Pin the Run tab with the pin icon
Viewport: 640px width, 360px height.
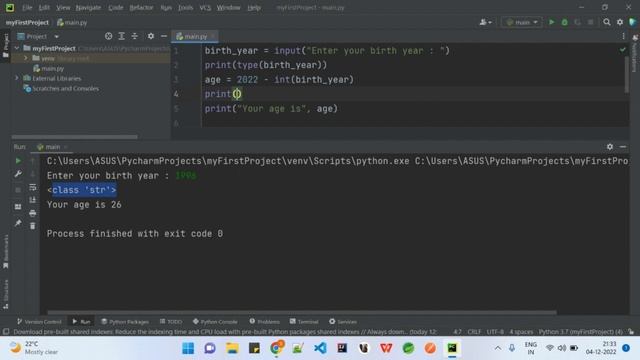pos(18,223)
